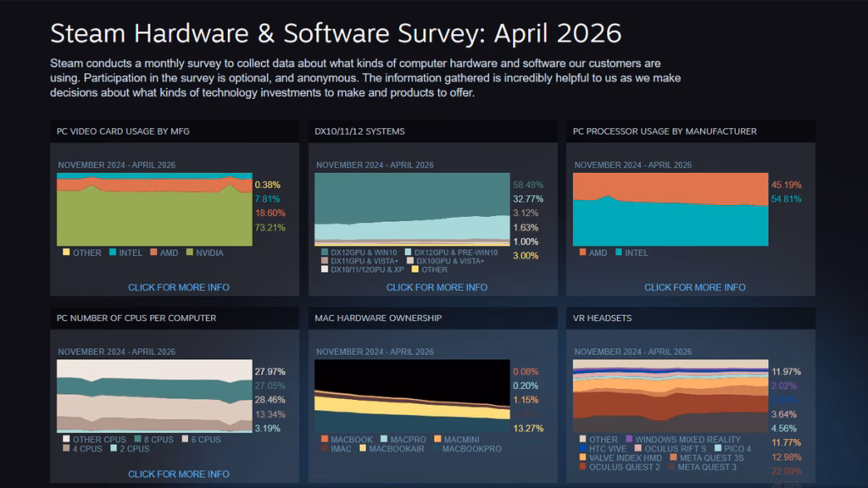This screenshot has height=488, width=868.
Task: Click the 73.21% NVIDIA share value
Action: 270,227
